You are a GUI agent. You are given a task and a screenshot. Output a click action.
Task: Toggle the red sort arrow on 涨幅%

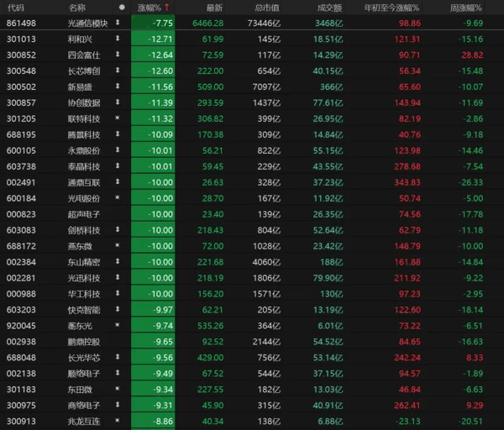pos(167,7)
